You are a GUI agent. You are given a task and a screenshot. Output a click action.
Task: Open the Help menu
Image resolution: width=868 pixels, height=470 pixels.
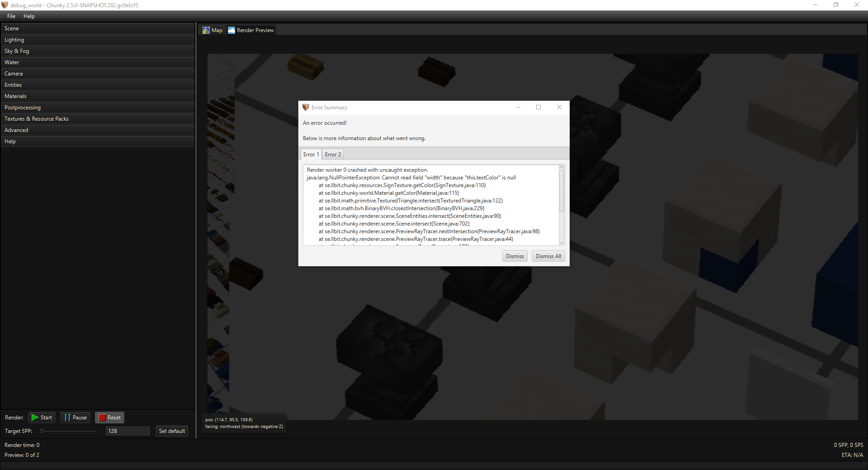[x=29, y=16]
